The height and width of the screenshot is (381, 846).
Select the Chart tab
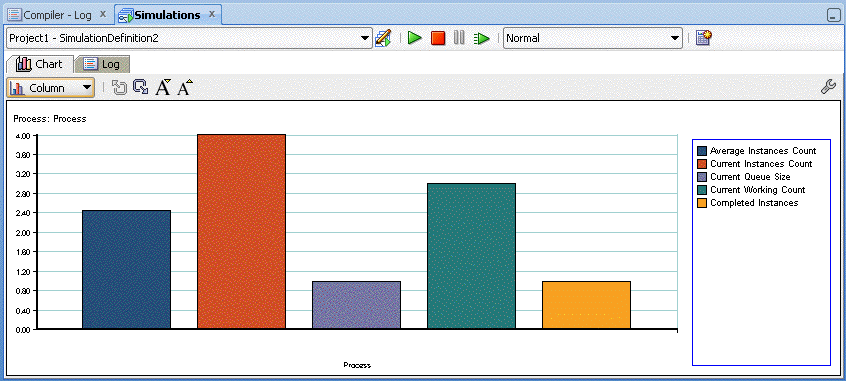[40, 64]
